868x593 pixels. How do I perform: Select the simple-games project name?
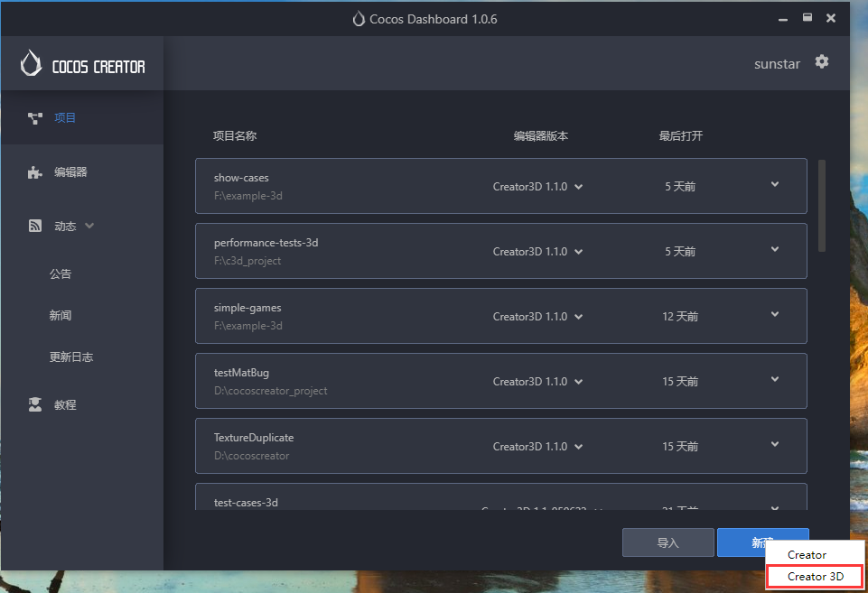tap(247, 308)
